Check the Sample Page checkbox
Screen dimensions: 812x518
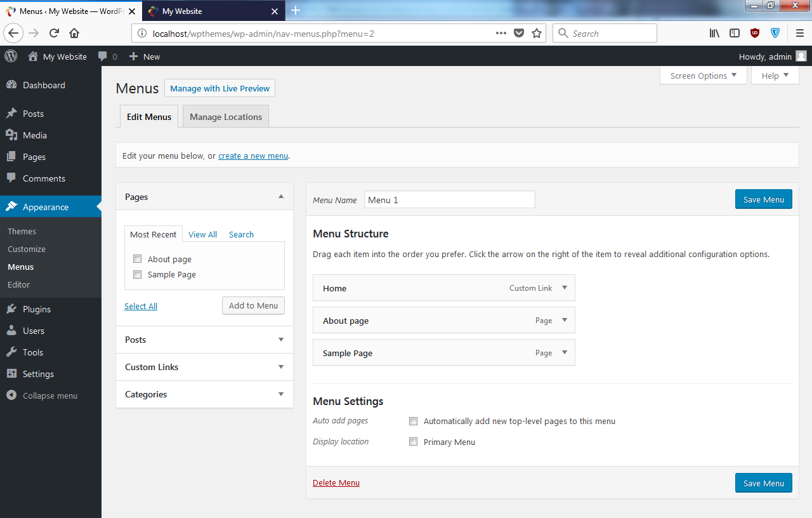click(137, 275)
